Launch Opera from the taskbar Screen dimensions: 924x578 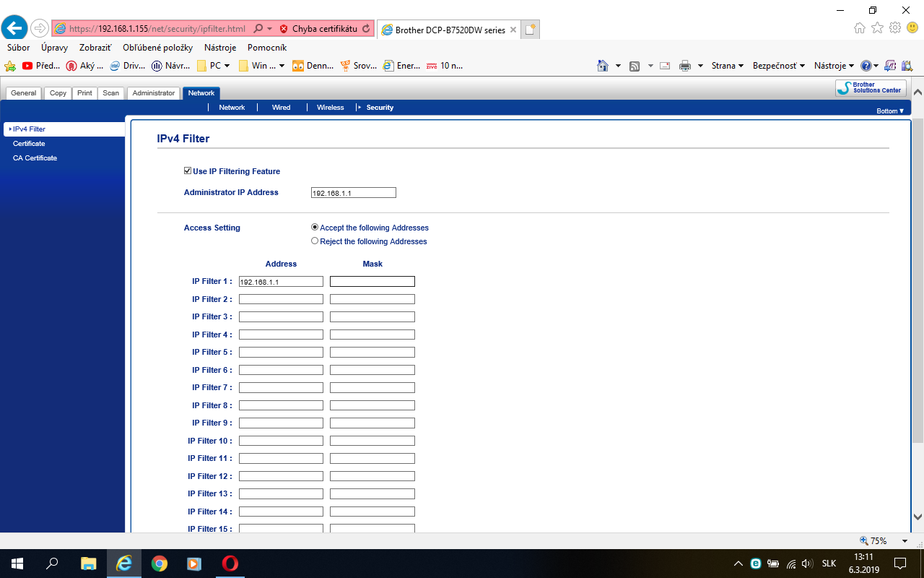point(230,564)
